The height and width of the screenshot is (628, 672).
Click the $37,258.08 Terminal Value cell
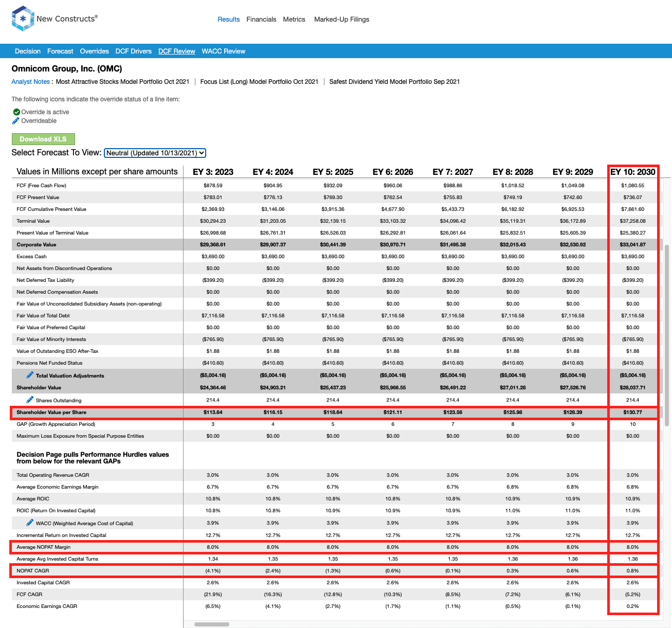[633, 221]
